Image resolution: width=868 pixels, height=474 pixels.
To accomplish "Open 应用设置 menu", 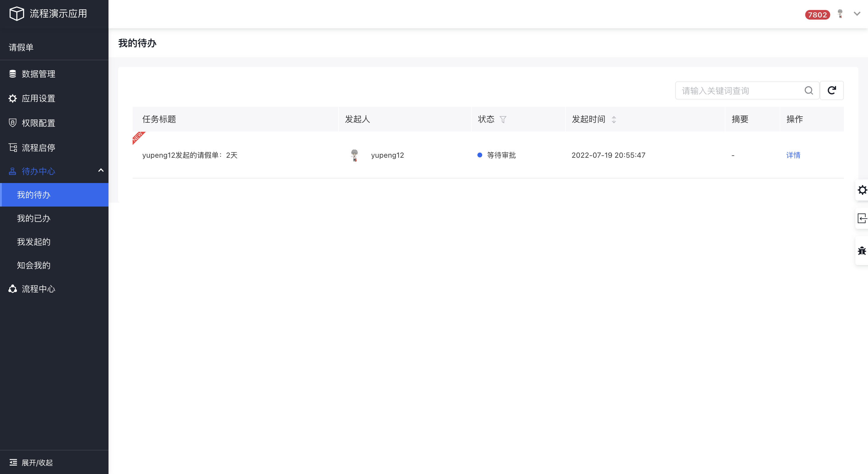I will (x=54, y=98).
